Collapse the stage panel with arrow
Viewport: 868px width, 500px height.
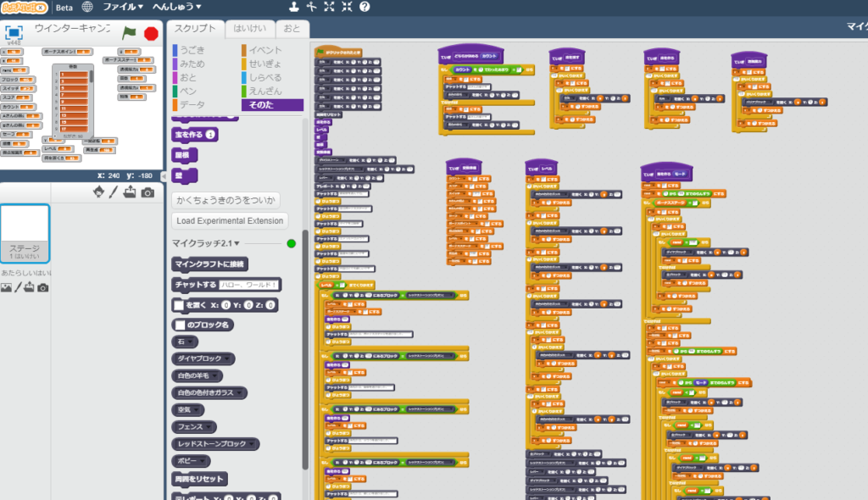163,176
